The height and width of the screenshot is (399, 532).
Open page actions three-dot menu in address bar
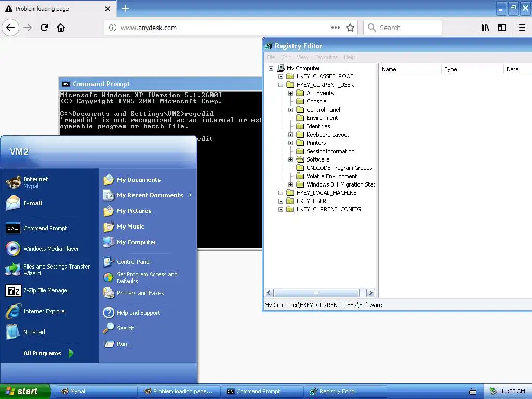click(335, 28)
